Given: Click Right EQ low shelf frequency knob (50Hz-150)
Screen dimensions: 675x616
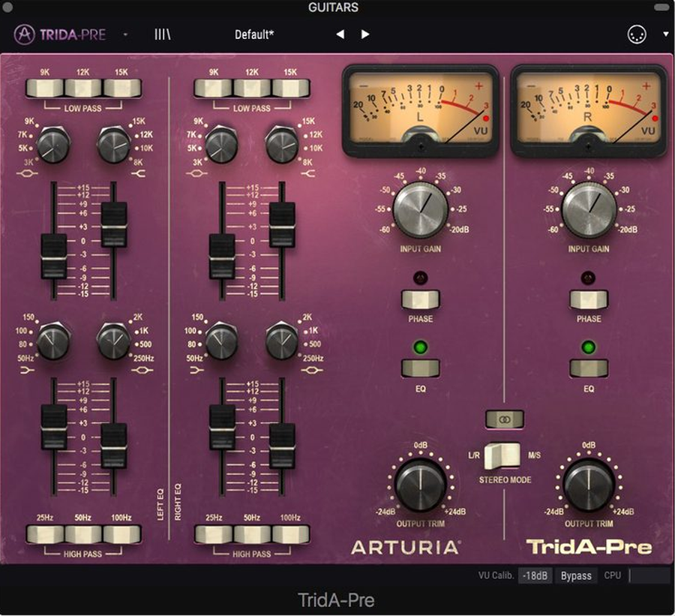Looking at the screenshot, I should coord(221,341).
